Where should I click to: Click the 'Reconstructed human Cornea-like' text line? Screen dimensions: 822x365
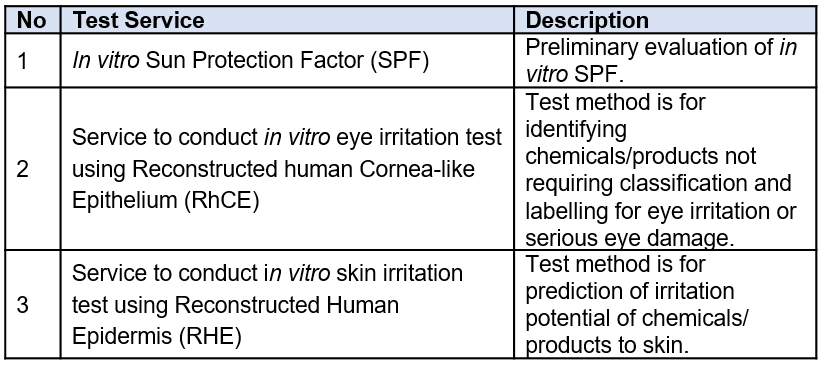point(273,169)
